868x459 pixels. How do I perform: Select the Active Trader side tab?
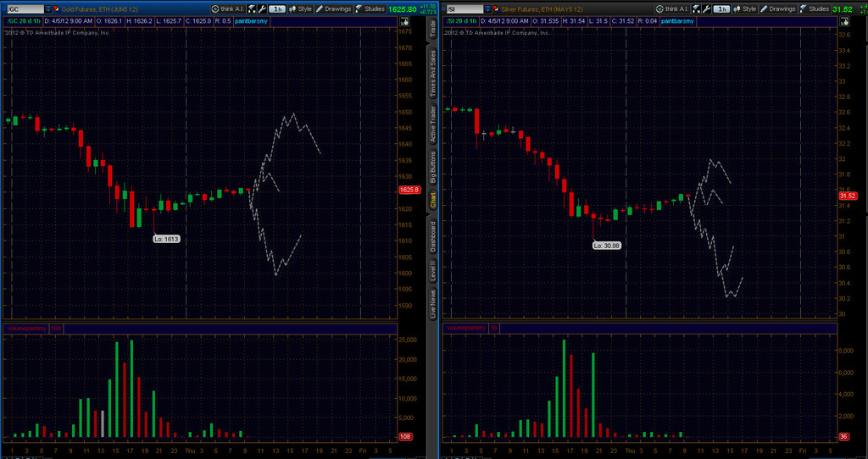(x=432, y=124)
